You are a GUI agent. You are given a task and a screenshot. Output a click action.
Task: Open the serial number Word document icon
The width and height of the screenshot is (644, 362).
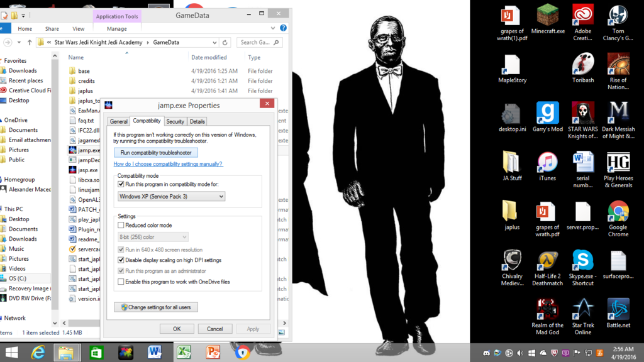pos(583,170)
